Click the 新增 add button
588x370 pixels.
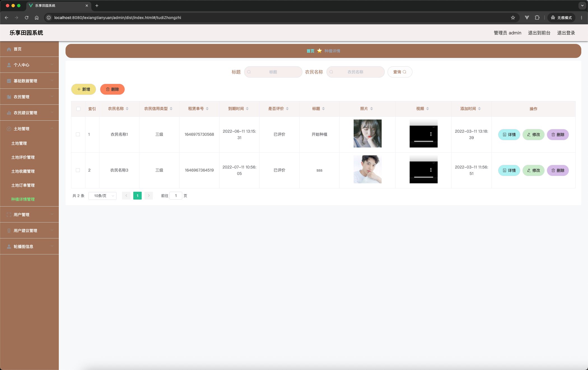pos(83,89)
